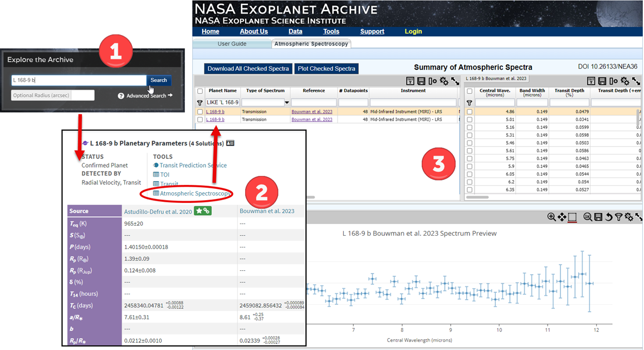Open Atmospheric Spectroscopy tool link

click(195, 193)
